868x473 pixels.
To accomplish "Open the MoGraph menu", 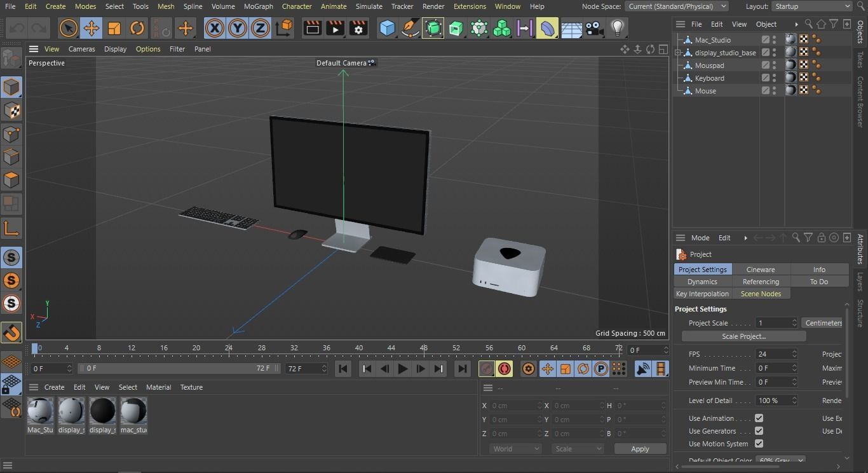I will point(258,6).
